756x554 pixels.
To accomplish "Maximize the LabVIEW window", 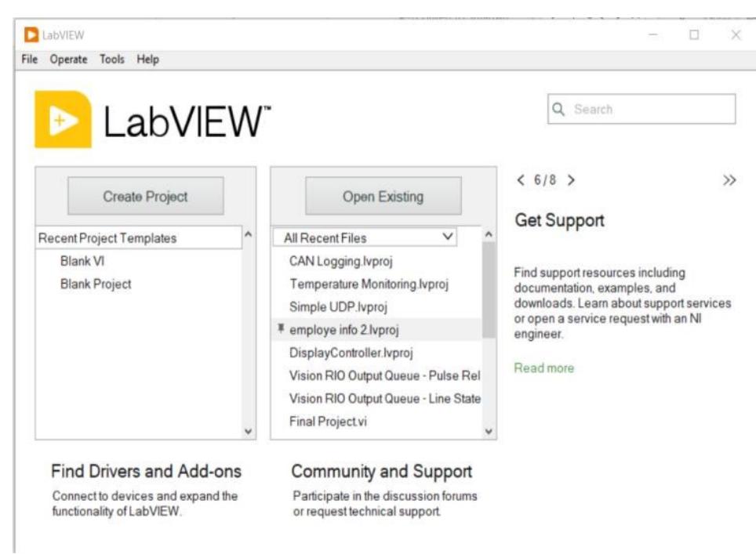I will coord(694,34).
